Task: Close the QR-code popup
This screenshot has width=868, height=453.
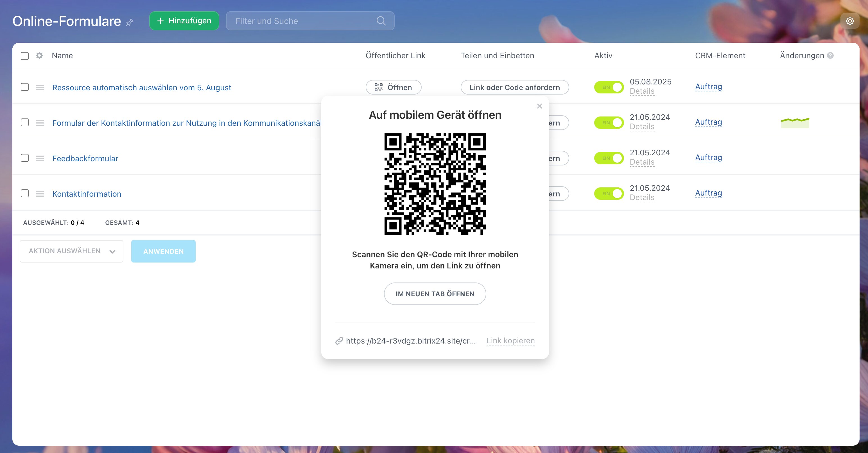Action: pyautogui.click(x=539, y=106)
